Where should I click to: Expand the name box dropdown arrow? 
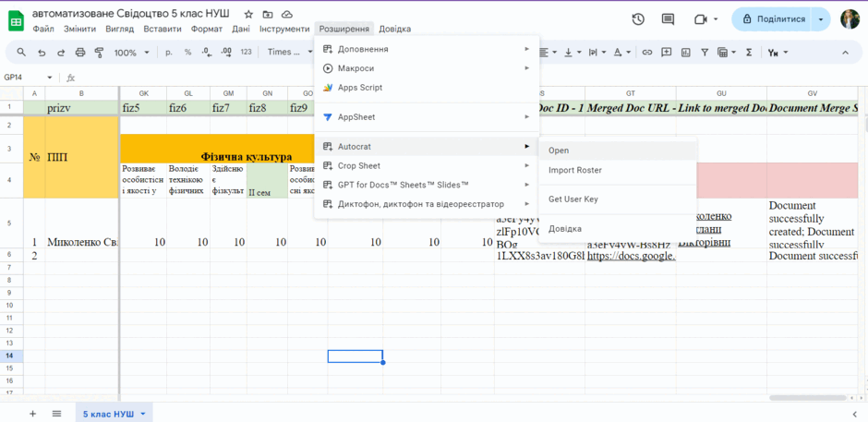pyautogui.click(x=49, y=78)
